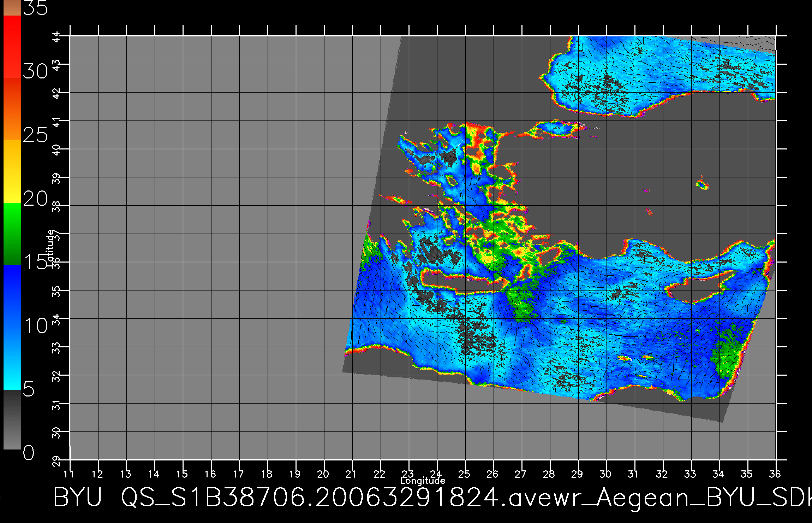Click longitude tick label 22
The width and height of the screenshot is (812, 523).
pyautogui.click(x=380, y=474)
